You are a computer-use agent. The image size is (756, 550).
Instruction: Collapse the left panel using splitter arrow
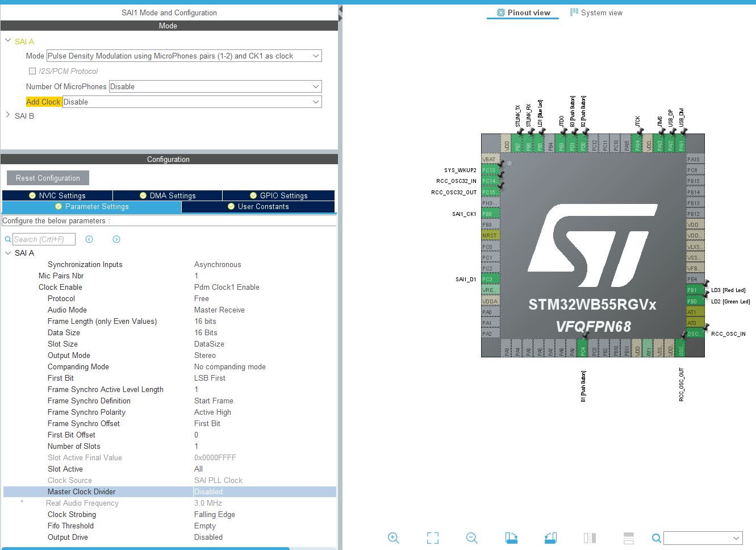click(340, 10)
